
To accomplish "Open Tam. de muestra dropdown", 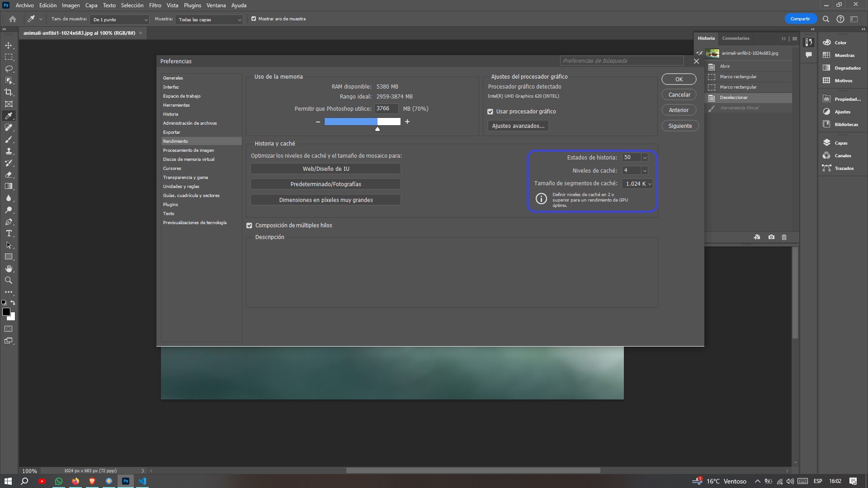I will pyautogui.click(x=119, y=19).
